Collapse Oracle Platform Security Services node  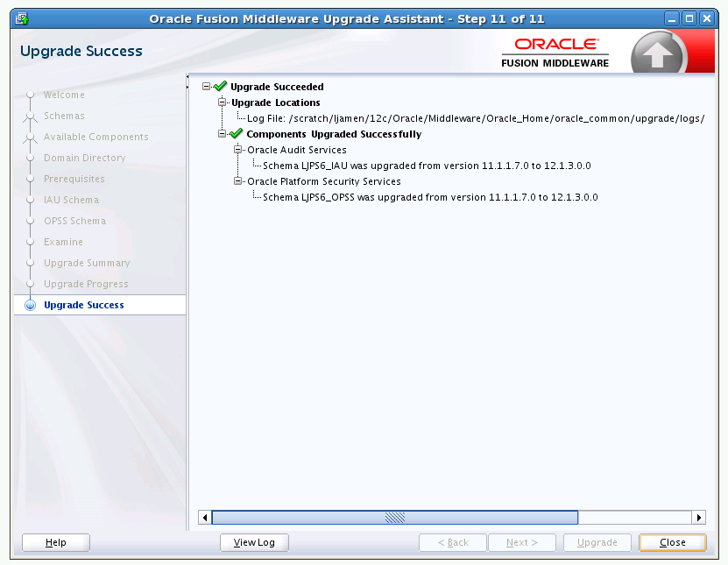pos(237,181)
